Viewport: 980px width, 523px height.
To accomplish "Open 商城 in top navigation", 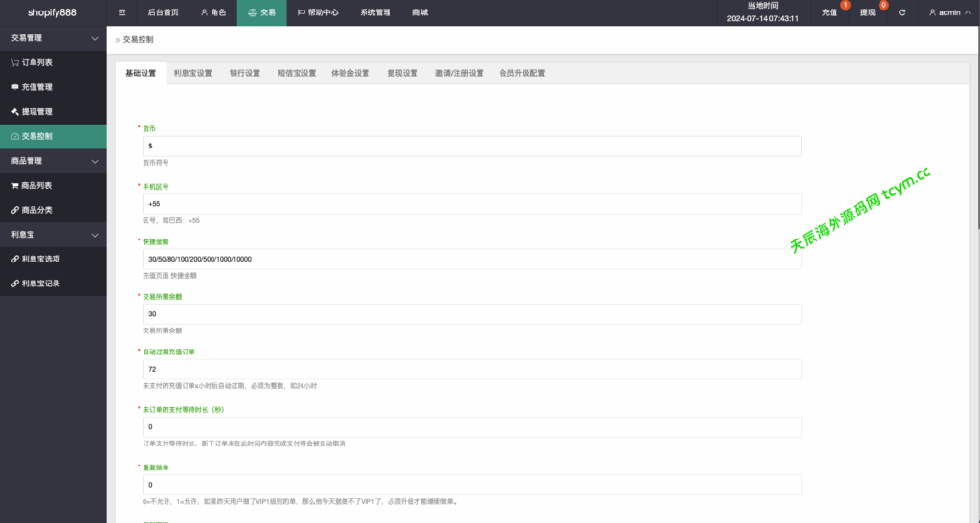I will [420, 12].
